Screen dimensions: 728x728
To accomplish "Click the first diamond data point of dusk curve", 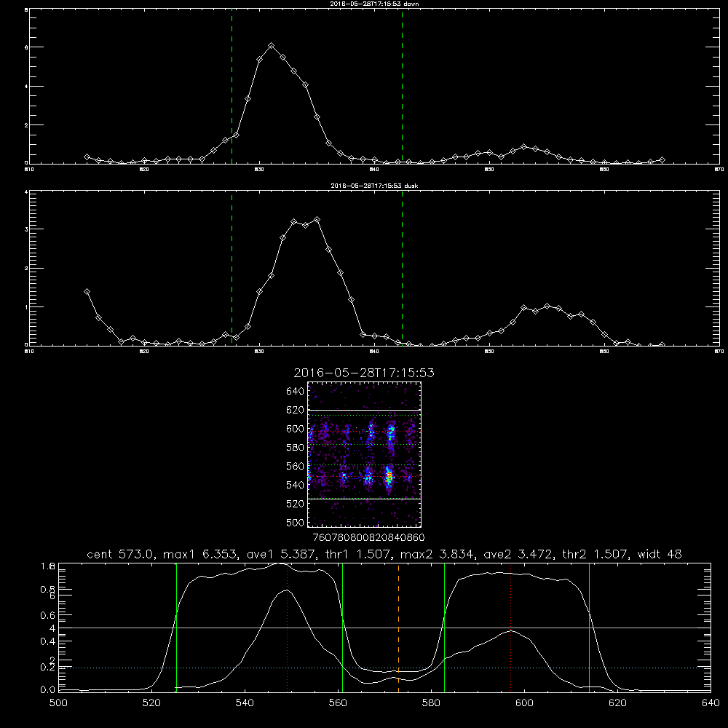I will 87,292.
